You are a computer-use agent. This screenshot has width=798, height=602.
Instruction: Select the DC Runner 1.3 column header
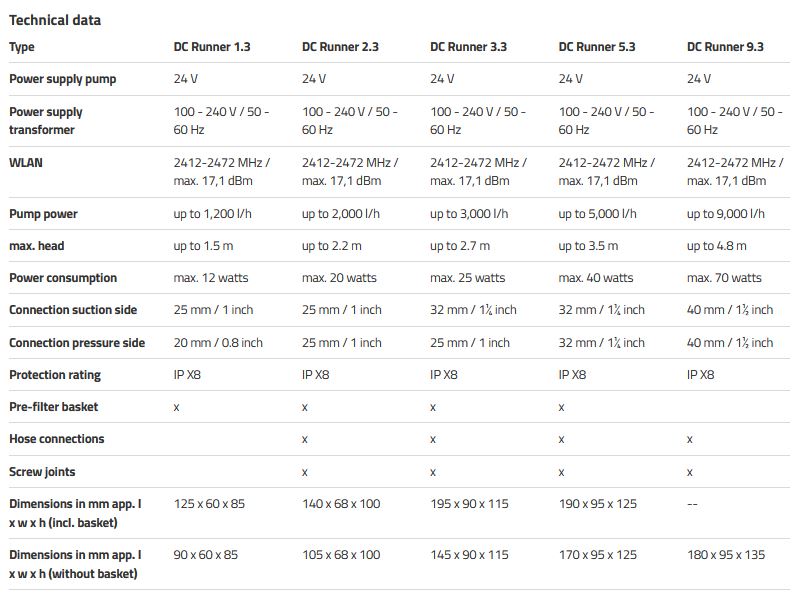click(212, 47)
